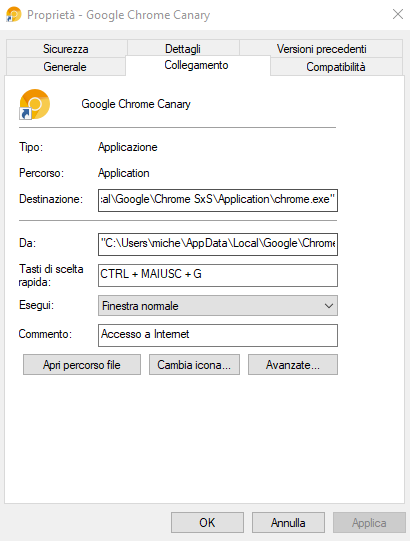Close the Proprietà dialog window
410x541 pixels.
pos(398,14)
